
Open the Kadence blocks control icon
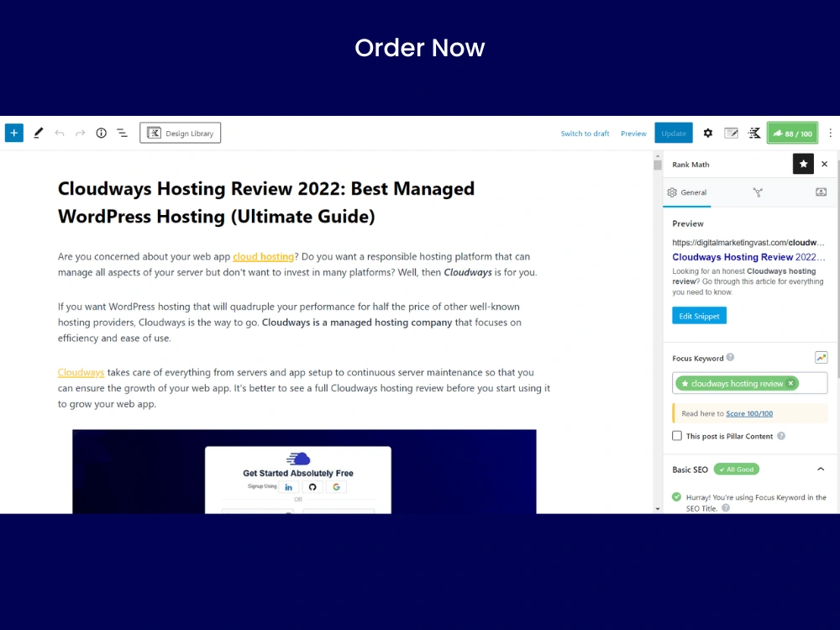(x=754, y=133)
